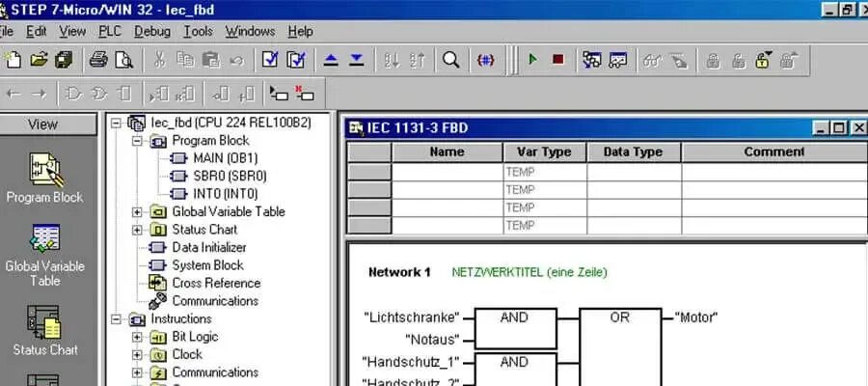Click the View bar header button
The width and height of the screenshot is (868, 386).
tap(47, 124)
